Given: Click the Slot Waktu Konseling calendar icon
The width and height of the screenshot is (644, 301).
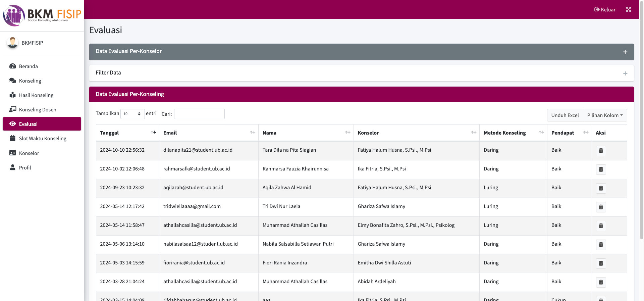Looking at the screenshot, I should tap(13, 138).
